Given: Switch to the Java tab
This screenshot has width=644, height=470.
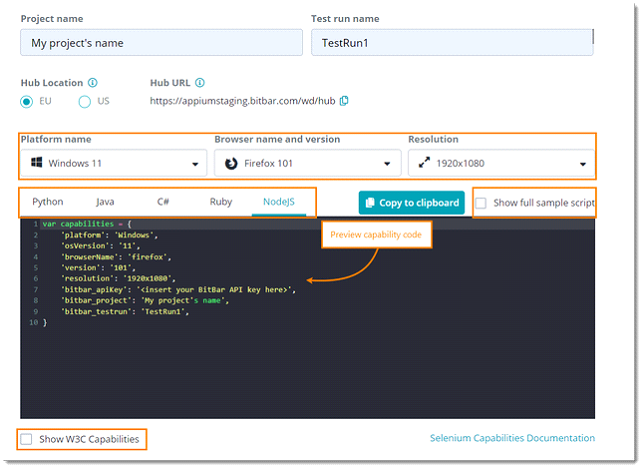Looking at the screenshot, I should [105, 202].
